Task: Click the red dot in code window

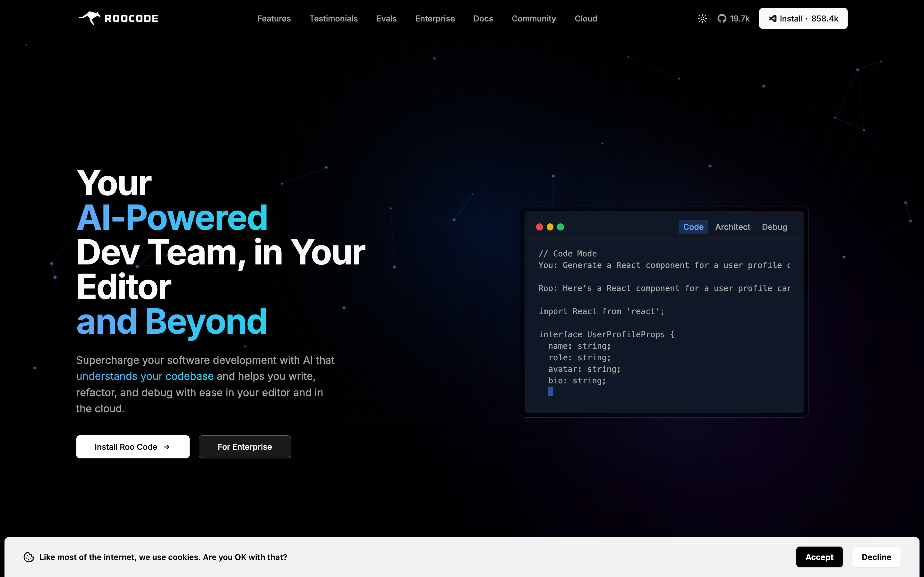Action: [540, 227]
